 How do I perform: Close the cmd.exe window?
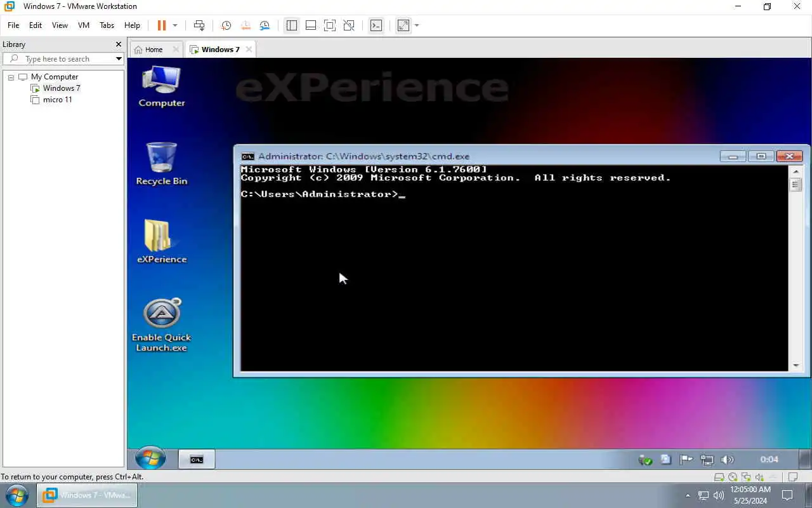pyautogui.click(x=789, y=156)
